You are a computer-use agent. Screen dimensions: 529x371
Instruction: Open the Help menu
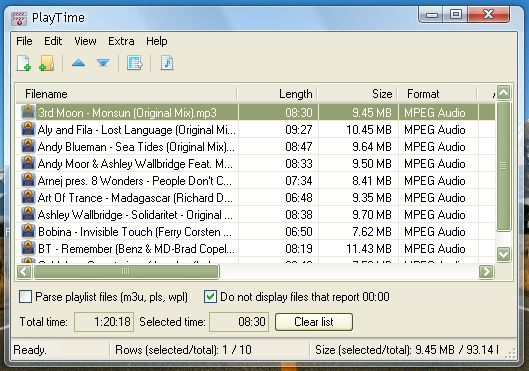(x=157, y=41)
